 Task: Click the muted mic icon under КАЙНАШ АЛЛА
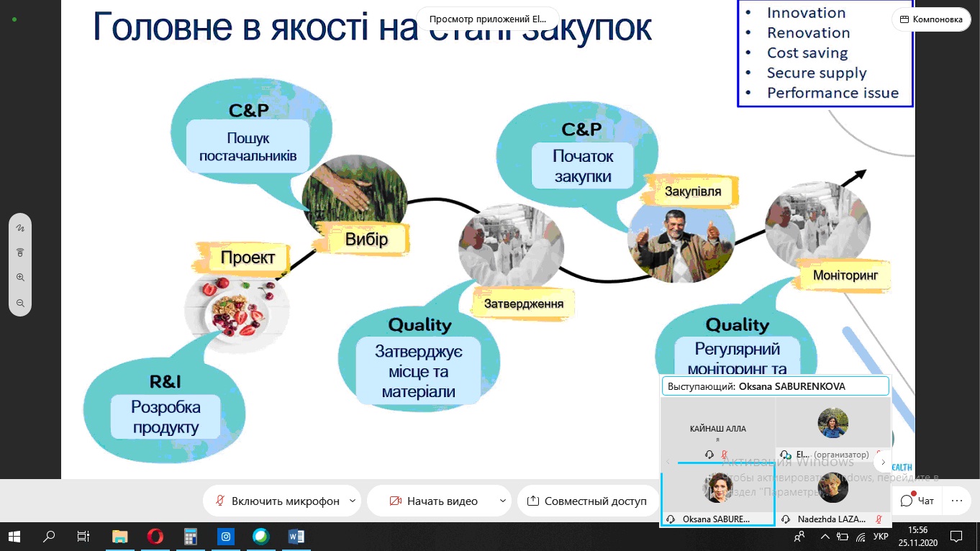(x=725, y=455)
